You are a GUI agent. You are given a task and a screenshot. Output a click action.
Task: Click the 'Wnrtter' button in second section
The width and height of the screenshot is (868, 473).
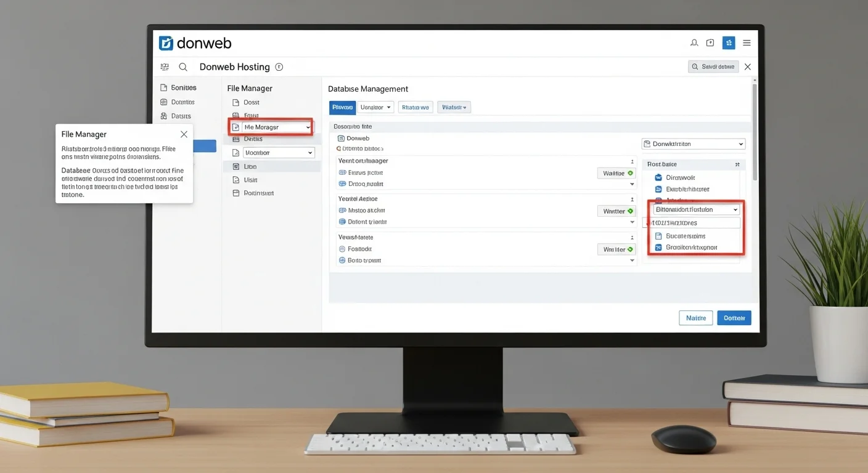coord(616,211)
